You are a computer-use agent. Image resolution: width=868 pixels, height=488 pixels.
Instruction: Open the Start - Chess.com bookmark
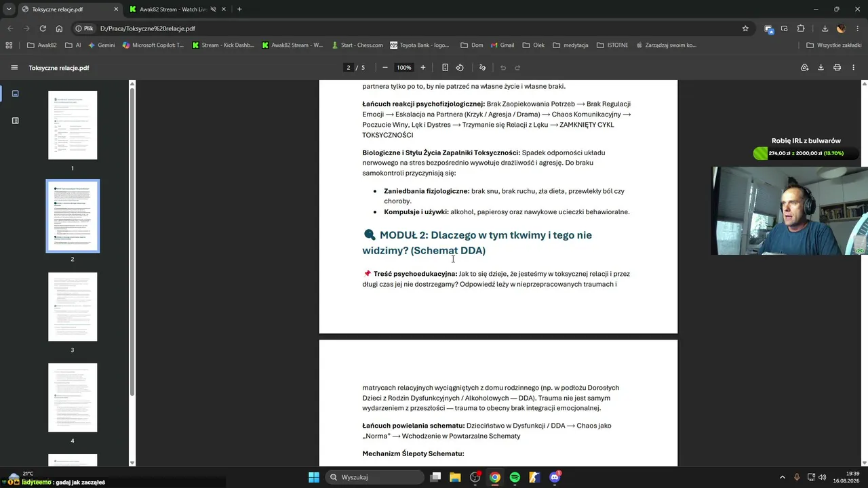357,45
